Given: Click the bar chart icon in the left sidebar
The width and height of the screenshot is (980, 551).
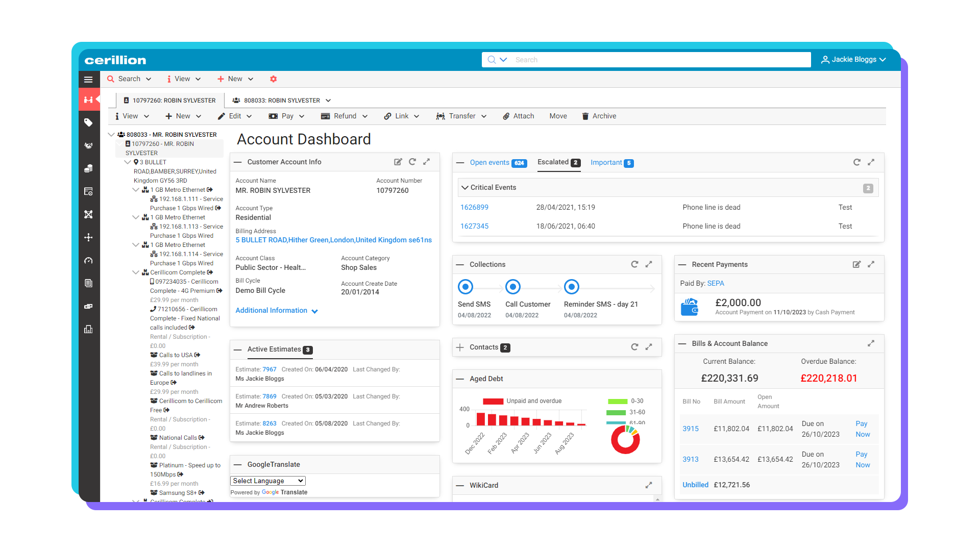Looking at the screenshot, I should tap(88, 329).
